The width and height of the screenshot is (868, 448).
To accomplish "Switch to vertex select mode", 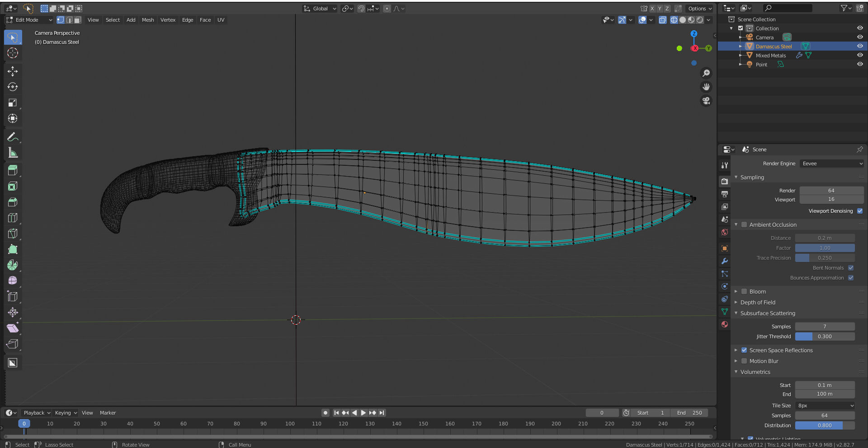I will (x=61, y=20).
